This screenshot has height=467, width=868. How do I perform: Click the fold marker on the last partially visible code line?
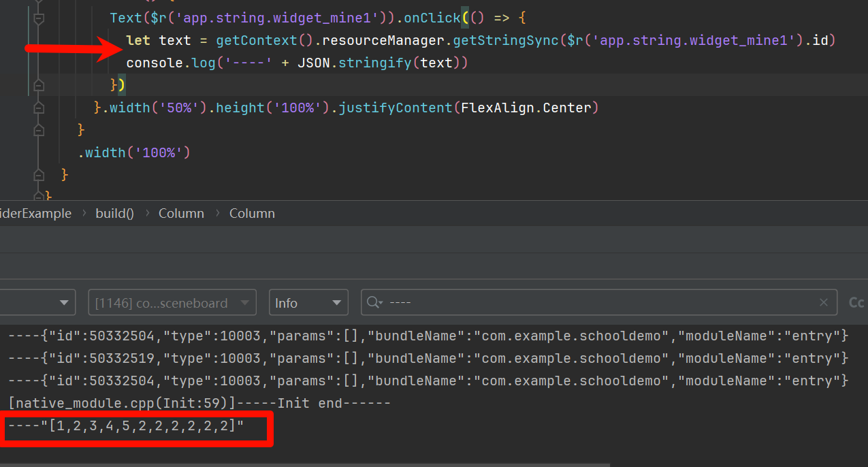click(x=39, y=196)
